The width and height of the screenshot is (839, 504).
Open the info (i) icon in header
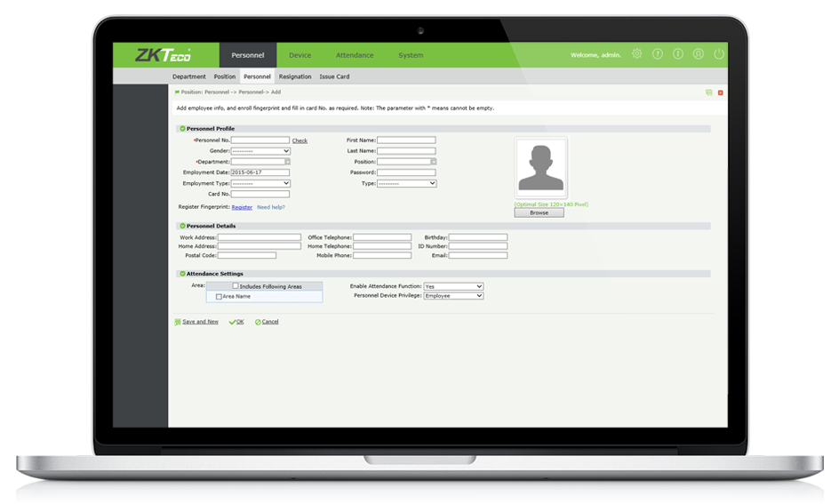tap(678, 54)
